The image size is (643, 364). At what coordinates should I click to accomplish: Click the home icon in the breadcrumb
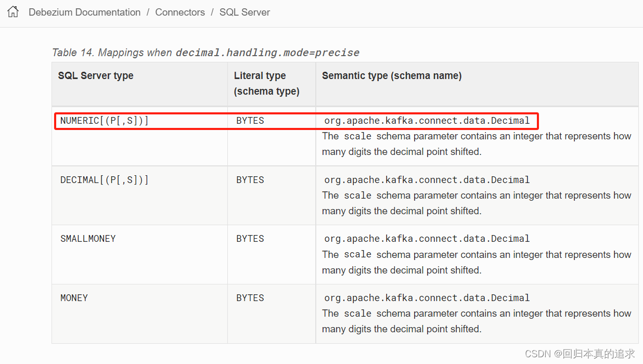pos(13,12)
